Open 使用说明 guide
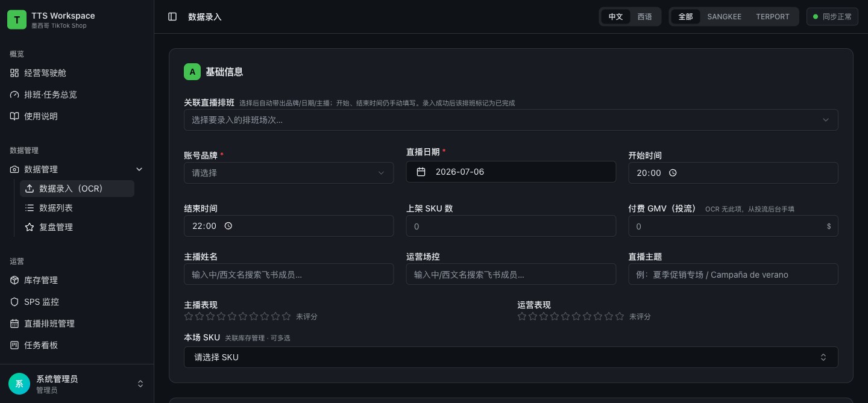Image resolution: width=868 pixels, height=403 pixels. coord(77,116)
